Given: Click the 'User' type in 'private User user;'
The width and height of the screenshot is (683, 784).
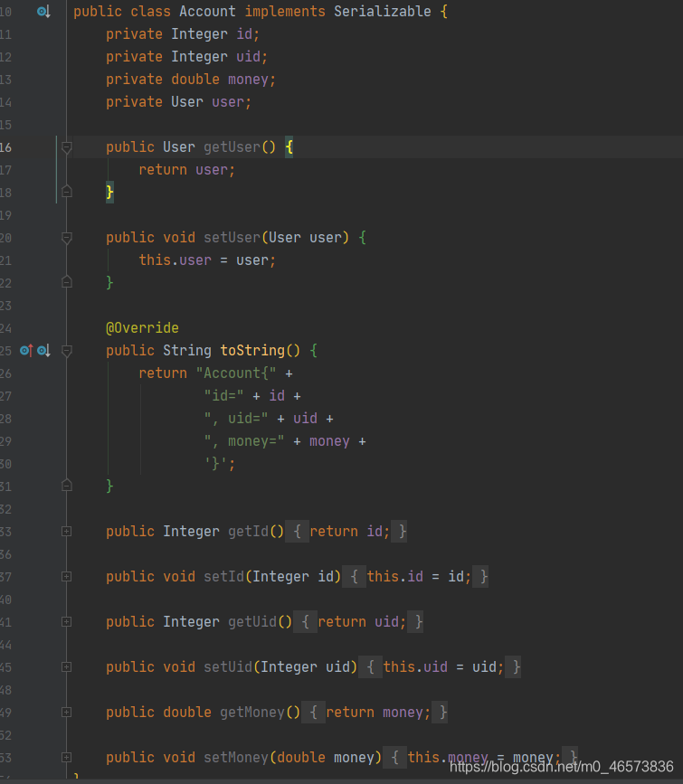Looking at the screenshot, I should pos(187,102).
